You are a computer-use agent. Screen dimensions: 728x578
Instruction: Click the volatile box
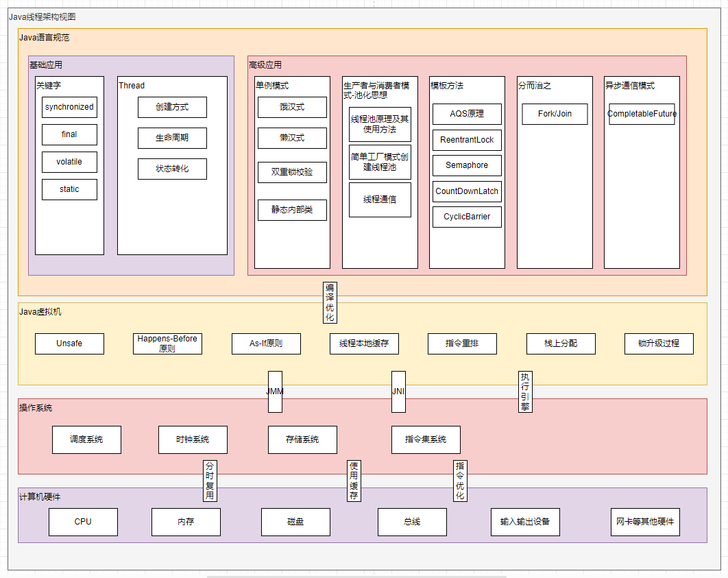click(x=69, y=162)
